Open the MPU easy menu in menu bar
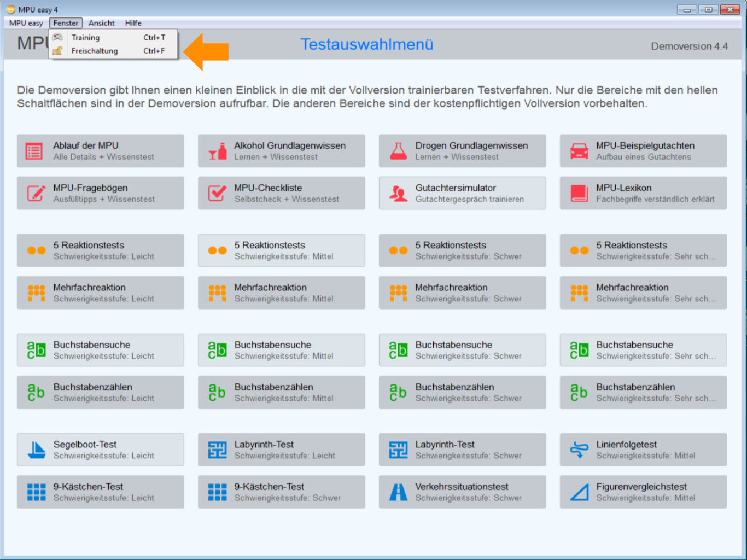 tap(26, 23)
